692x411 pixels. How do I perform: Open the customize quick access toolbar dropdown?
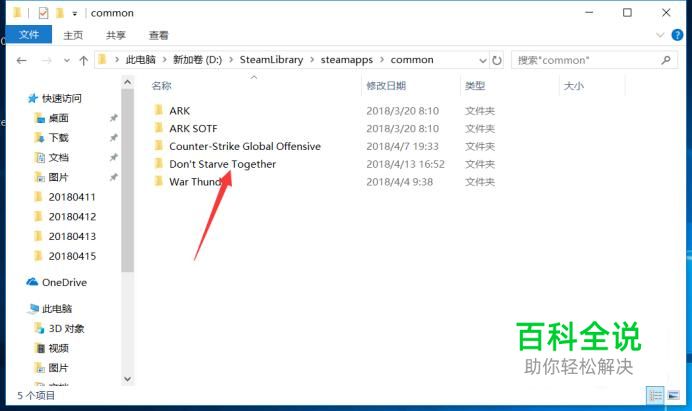click(x=75, y=14)
